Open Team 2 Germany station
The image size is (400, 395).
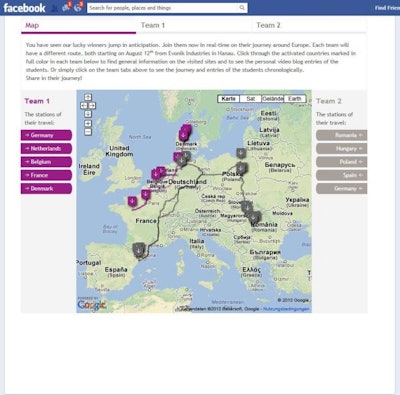342,189
